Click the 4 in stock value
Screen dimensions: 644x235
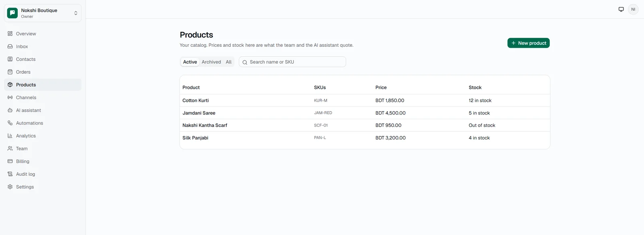[x=479, y=138]
